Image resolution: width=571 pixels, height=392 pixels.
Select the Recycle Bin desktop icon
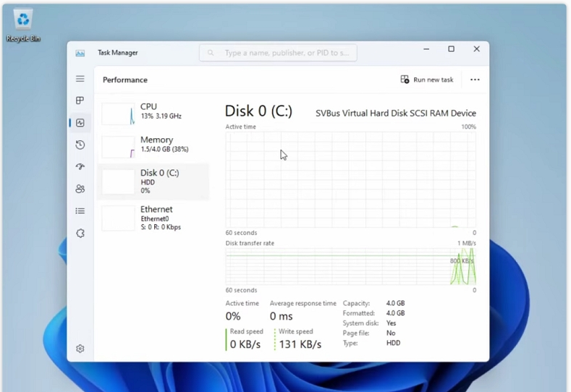(23, 25)
